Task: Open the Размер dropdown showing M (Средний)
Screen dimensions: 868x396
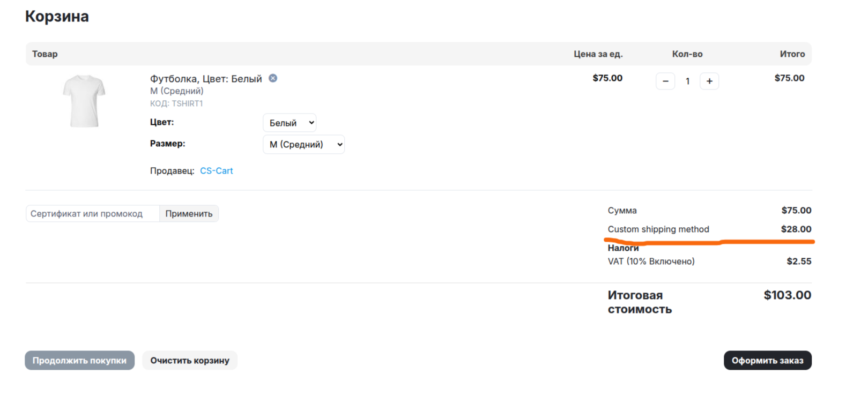Action: 303,144
